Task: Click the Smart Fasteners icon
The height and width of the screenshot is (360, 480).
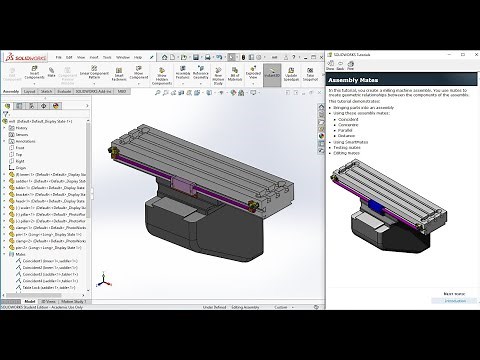Action: [x=119, y=74]
